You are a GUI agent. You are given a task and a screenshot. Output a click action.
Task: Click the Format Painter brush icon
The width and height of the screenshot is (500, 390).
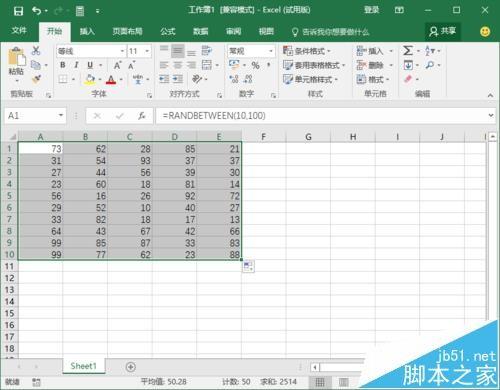pos(36,79)
